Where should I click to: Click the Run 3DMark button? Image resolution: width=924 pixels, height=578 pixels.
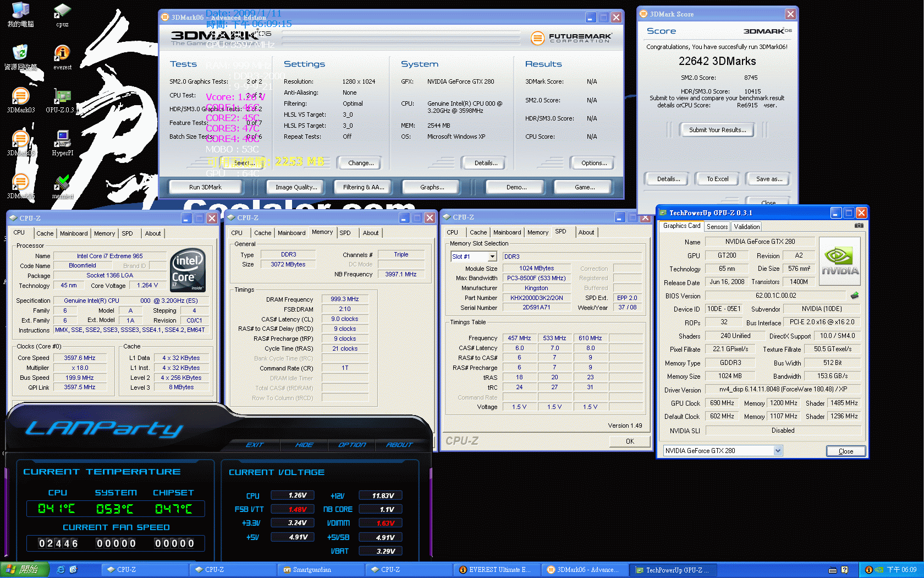(205, 187)
